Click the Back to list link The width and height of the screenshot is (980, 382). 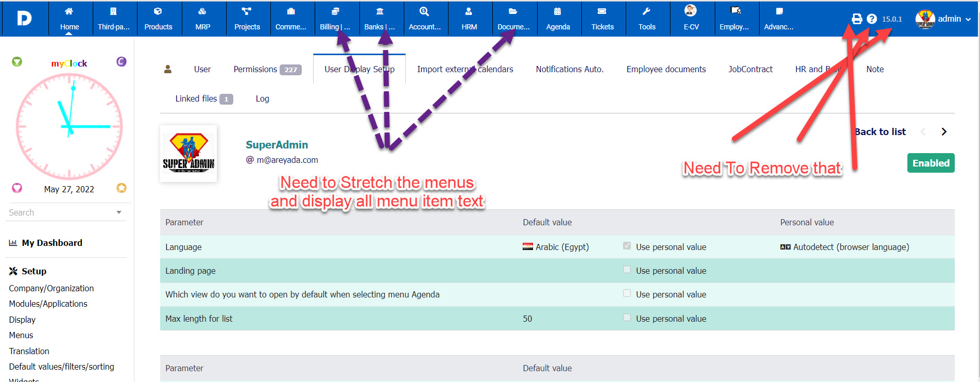[x=880, y=132]
